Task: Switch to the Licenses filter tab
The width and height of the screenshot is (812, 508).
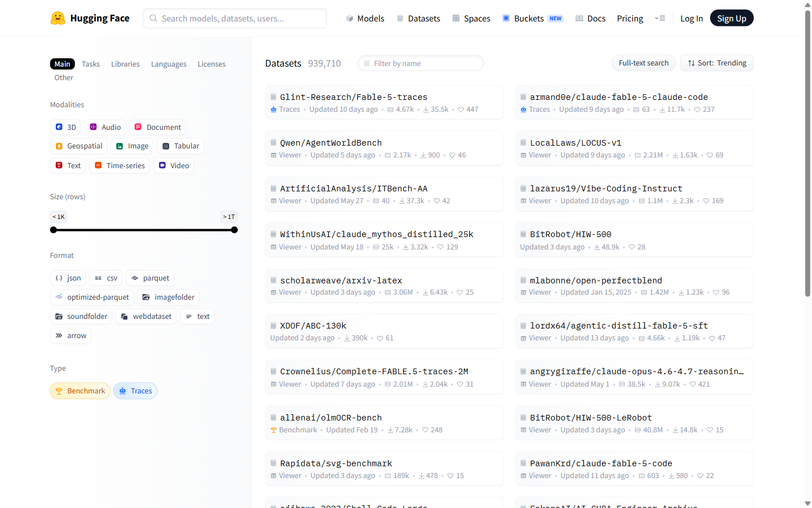Action: pyautogui.click(x=211, y=64)
